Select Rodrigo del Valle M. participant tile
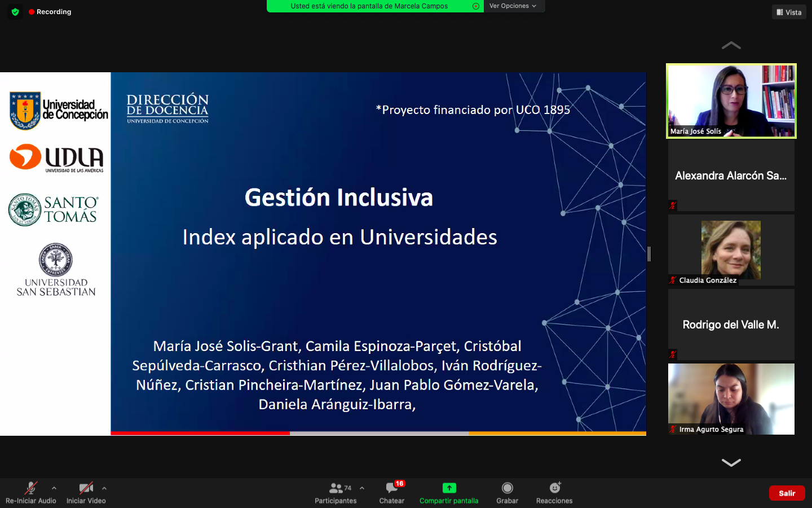Screen dimensions: 812x508 click(731, 325)
